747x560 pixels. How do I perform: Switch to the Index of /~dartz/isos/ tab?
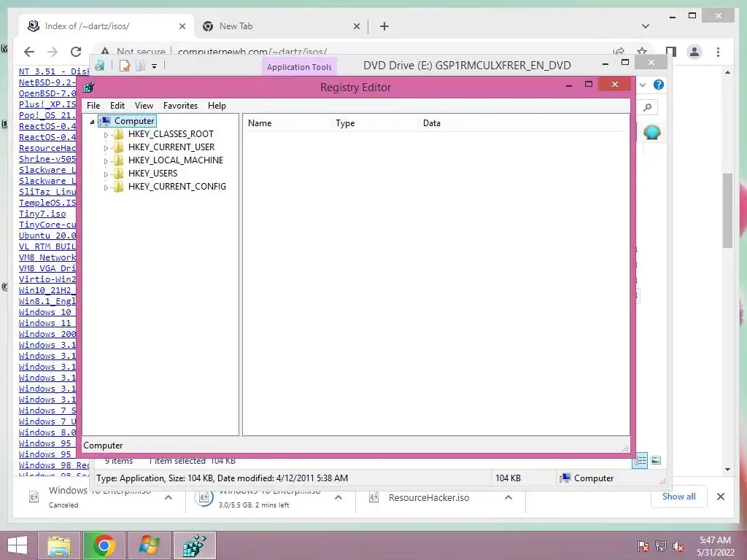[x=107, y=26]
